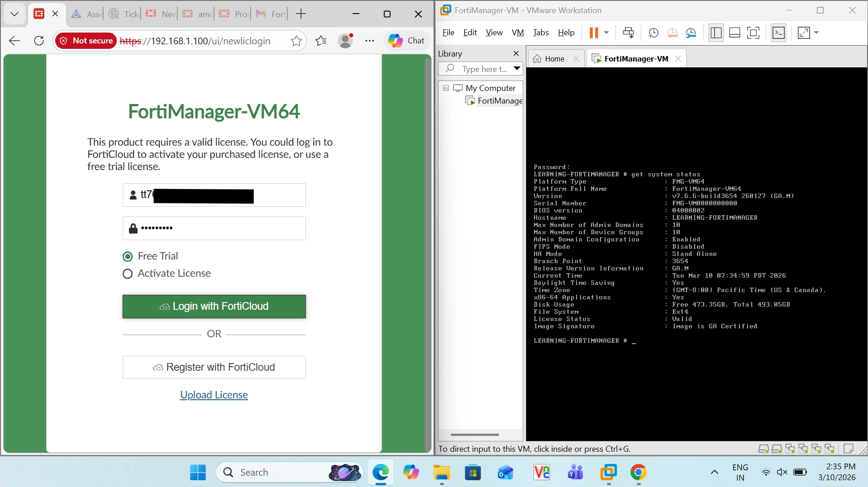The image size is (868, 487).
Task: Click the stretch guest display icon
Action: click(x=804, y=33)
